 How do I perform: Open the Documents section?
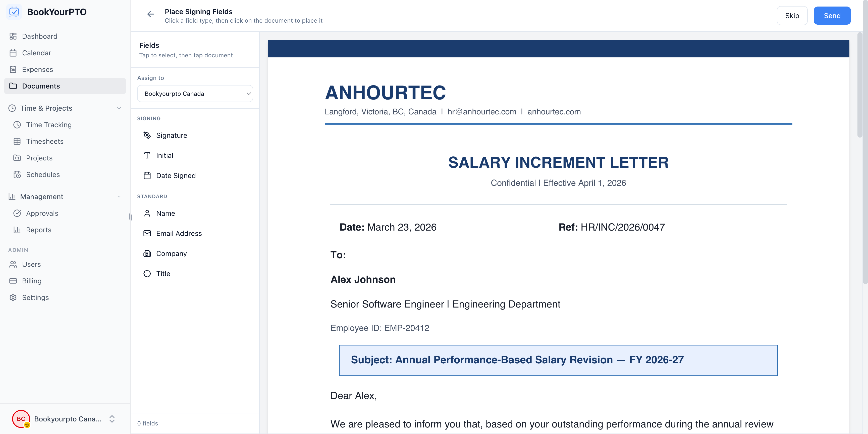pyautogui.click(x=41, y=86)
